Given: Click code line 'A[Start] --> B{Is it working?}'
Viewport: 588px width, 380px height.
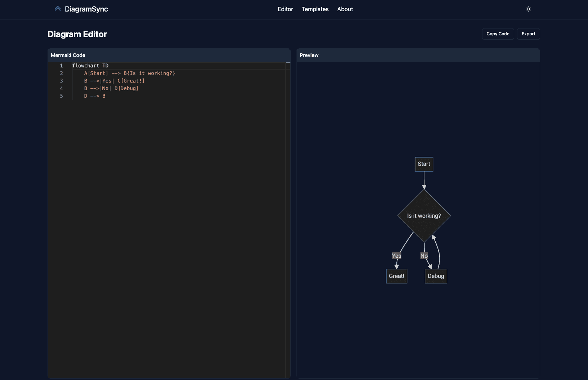Looking at the screenshot, I should pyautogui.click(x=130, y=73).
